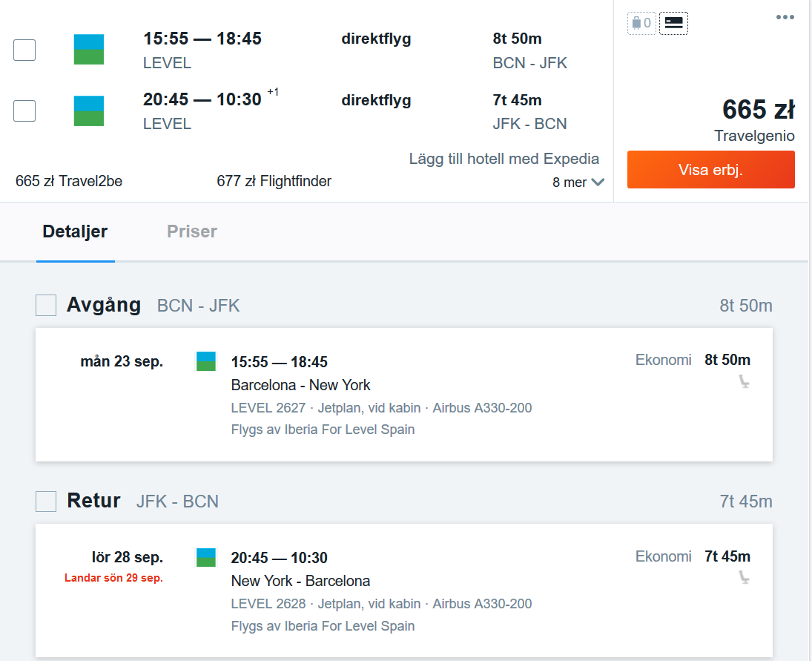Click 'Lägg till hotell med Expedia' link

[x=504, y=159]
